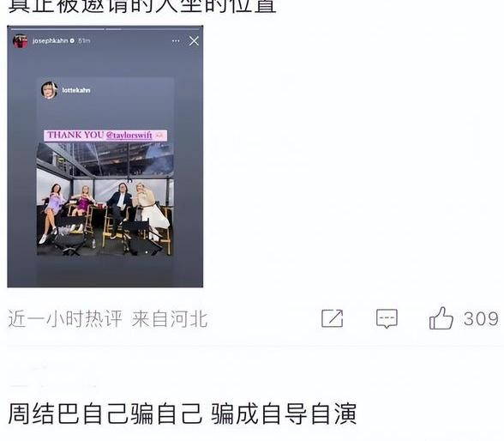Open the three-dot menu in story header
504x441 pixels.
176,41
